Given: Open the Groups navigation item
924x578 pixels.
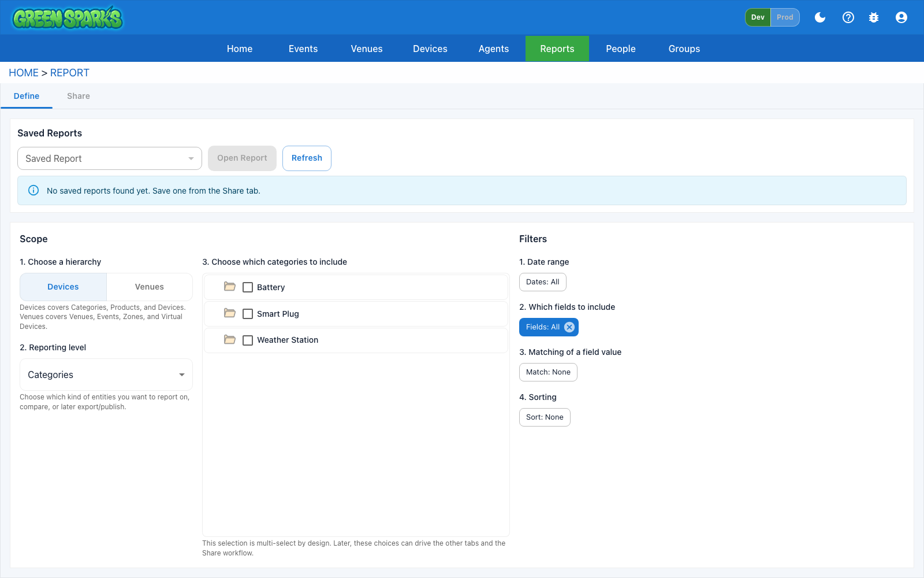Looking at the screenshot, I should [684, 49].
